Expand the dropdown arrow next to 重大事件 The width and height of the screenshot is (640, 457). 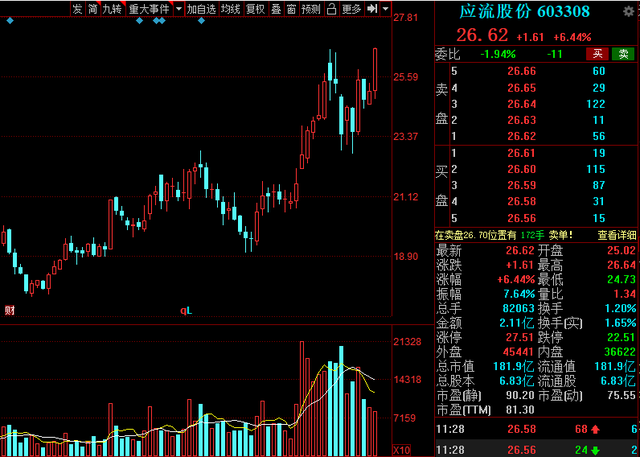pos(179,9)
